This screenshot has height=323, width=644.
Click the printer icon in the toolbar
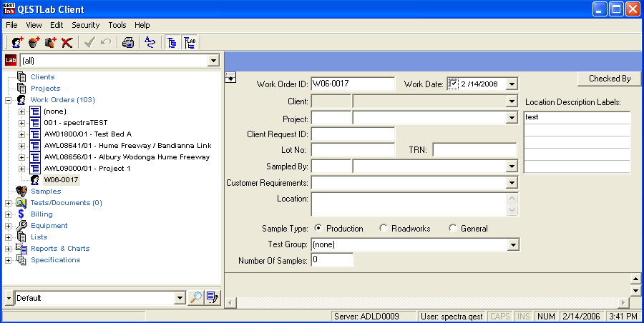pyautogui.click(x=128, y=42)
